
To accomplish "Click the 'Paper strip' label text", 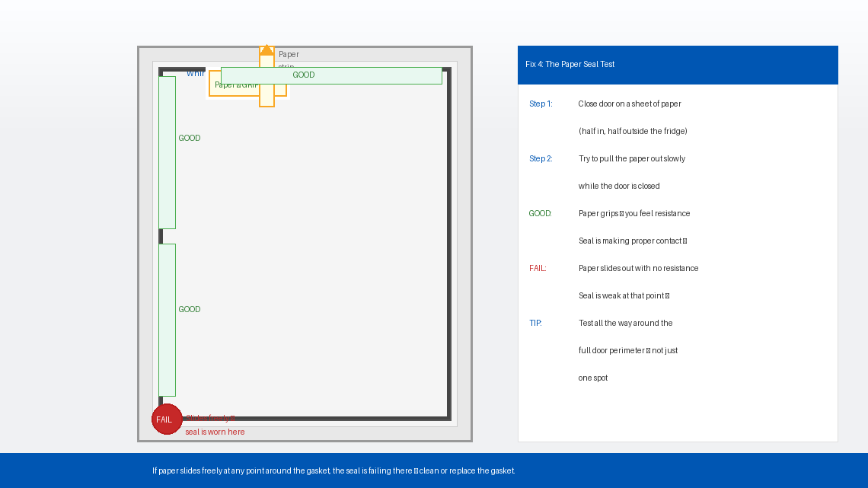I will [289, 55].
